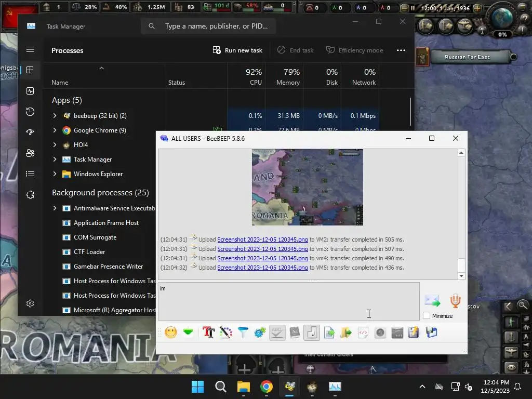Image resolution: width=532 pixels, height=399 pixels.
Task: Open uploaded screenshot link sent to VM2
Action: coord(262,240)
